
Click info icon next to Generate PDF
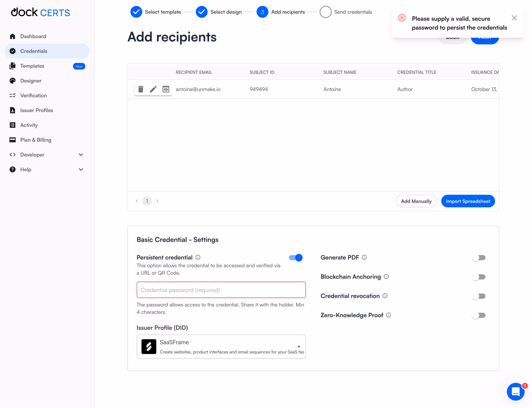click(364, 257)
